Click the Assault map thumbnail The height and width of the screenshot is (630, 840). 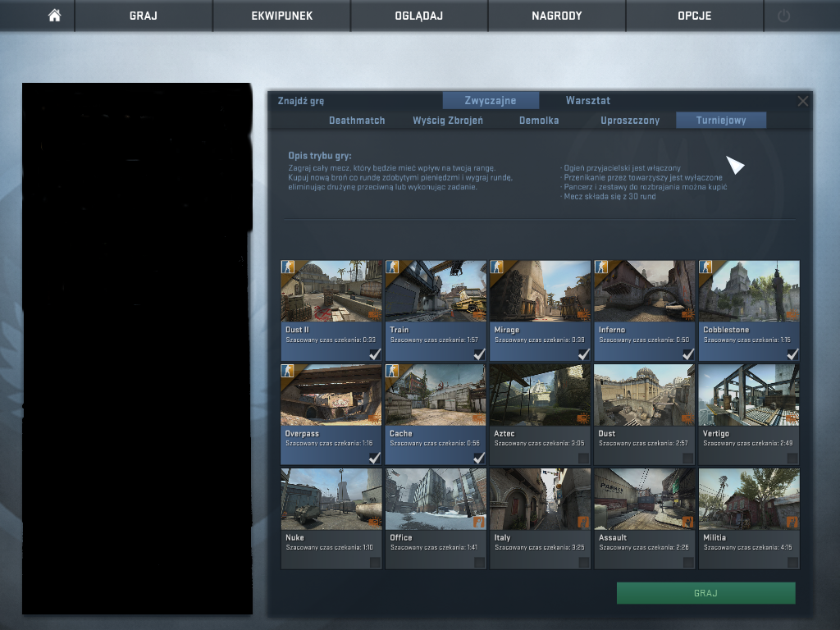tap(645, 499)
